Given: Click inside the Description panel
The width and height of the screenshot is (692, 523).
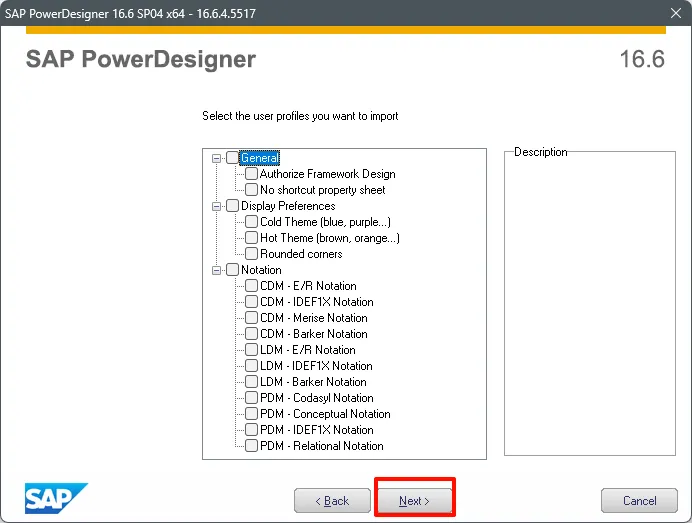Looking at the screenshot, I should 590,305.
